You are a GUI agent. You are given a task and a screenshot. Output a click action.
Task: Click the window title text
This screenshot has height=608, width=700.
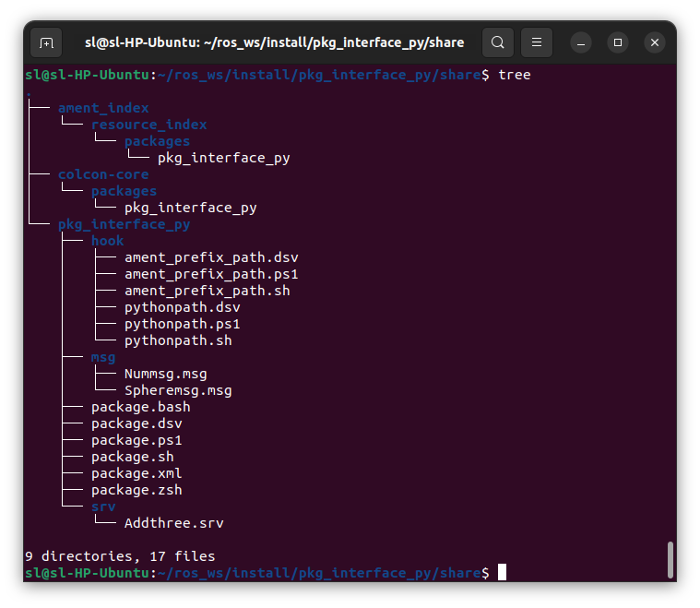coord(275,42)
